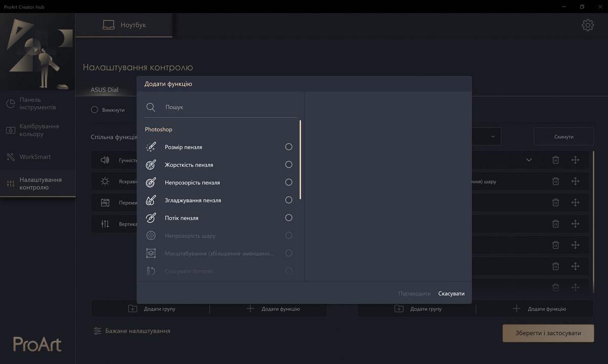Click the Жорсткість пензля icon
The width and height of the screenshot is (608, 364).
[x=150, y=165]
